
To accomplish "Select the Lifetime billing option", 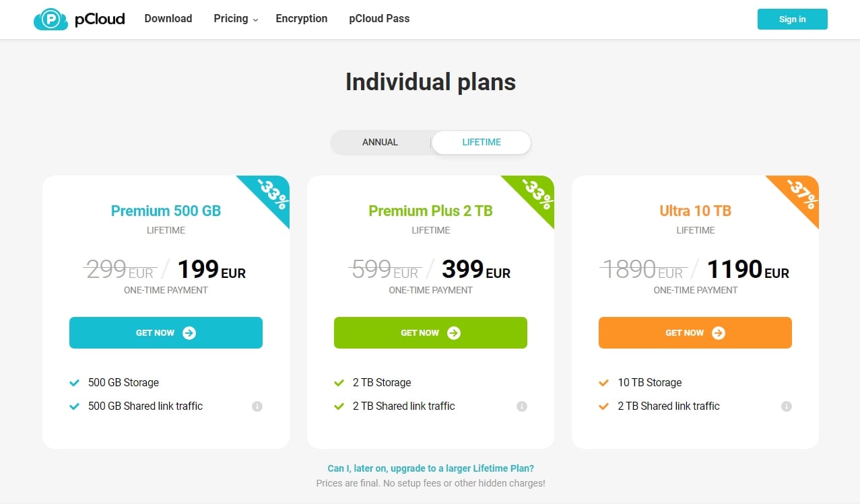I will [x=482, y=143].
